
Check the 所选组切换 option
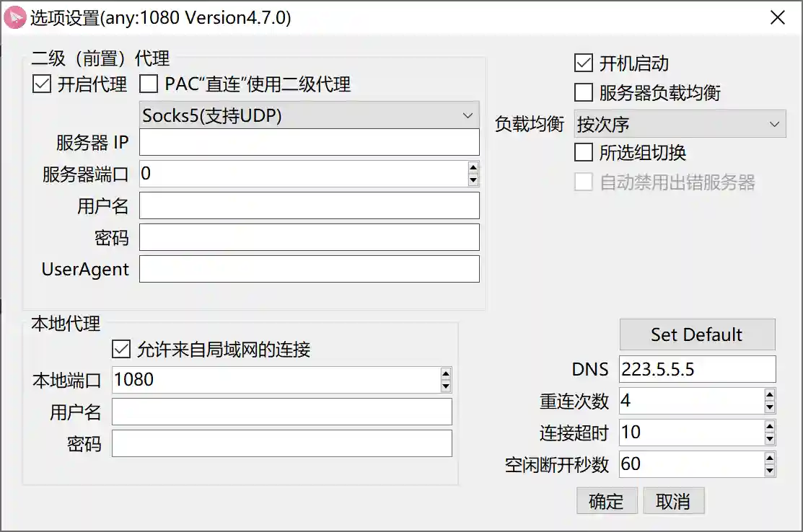pyautogui.click(x=583, y=153)
